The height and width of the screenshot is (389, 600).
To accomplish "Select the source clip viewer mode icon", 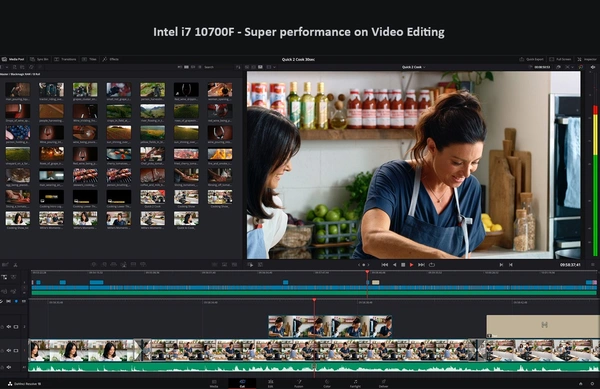I will pos(247,67).
